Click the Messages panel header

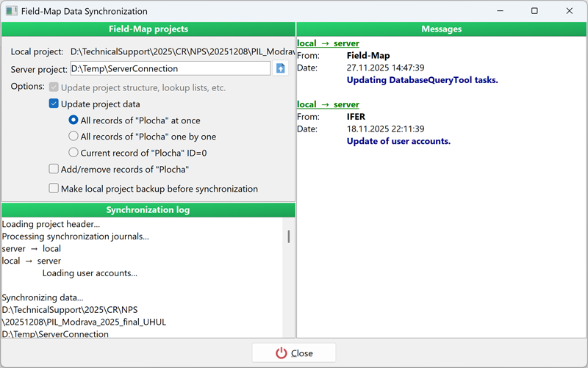tap(442, 29)
